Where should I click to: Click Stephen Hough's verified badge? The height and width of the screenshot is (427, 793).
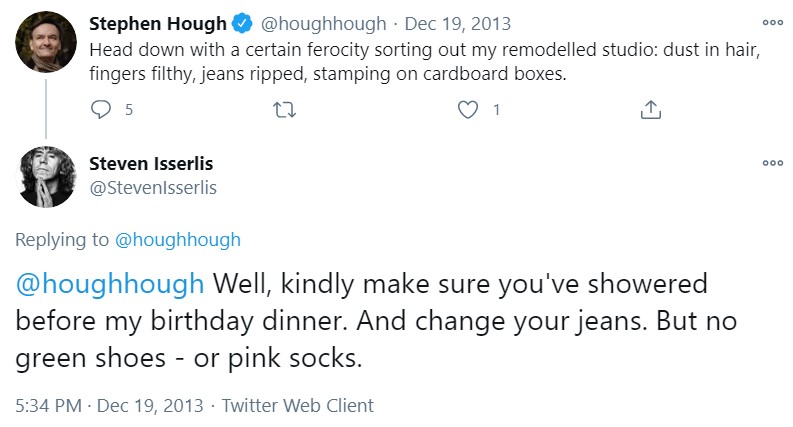(242, 23)
